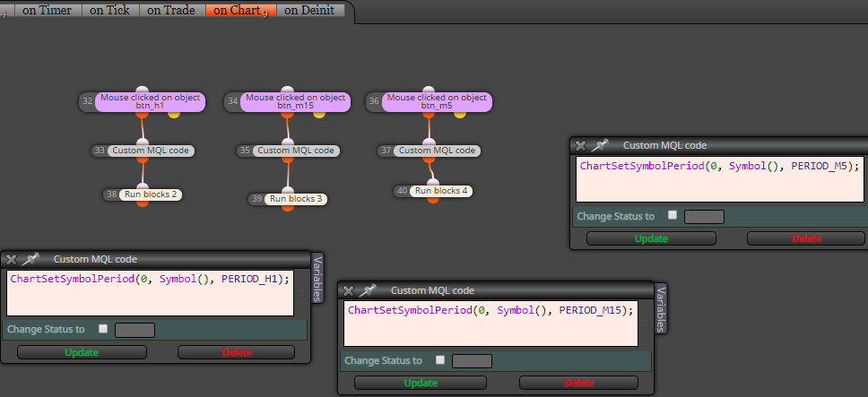
Task: Click the yellow output connector of block 36
Action: point(460,114)
